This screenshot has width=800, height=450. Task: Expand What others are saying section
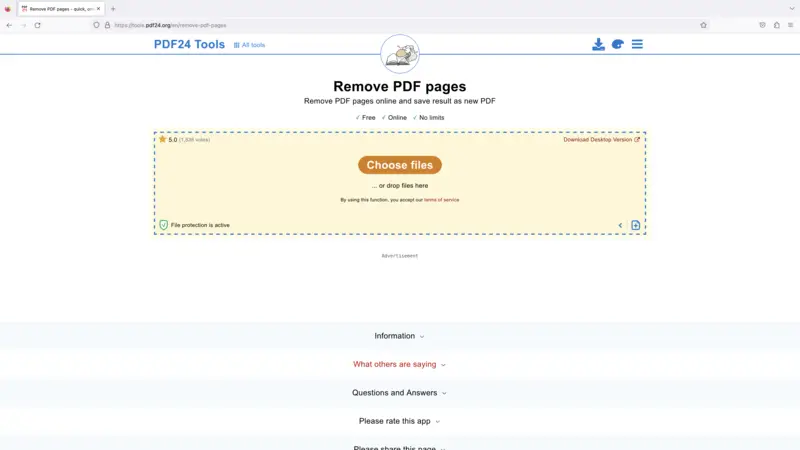click(399, 364)
